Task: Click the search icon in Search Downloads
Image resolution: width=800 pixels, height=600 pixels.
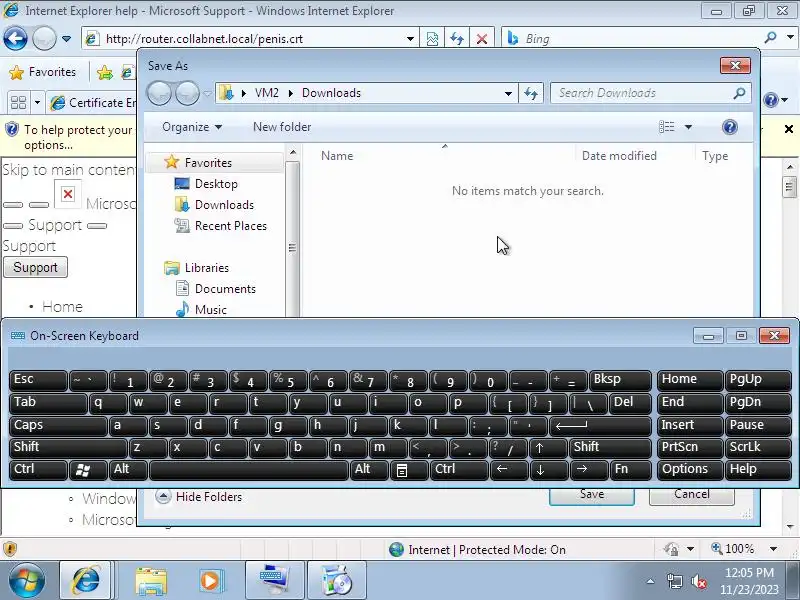Action: [739, 93]
